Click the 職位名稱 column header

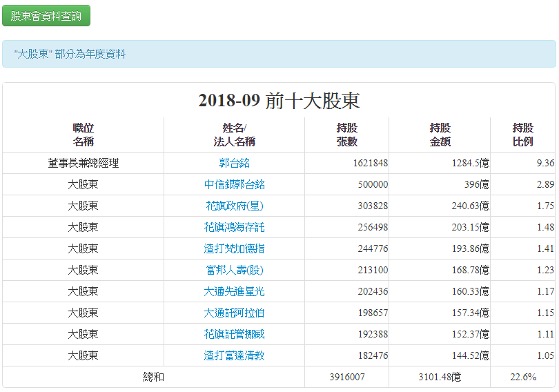point(84,135)
